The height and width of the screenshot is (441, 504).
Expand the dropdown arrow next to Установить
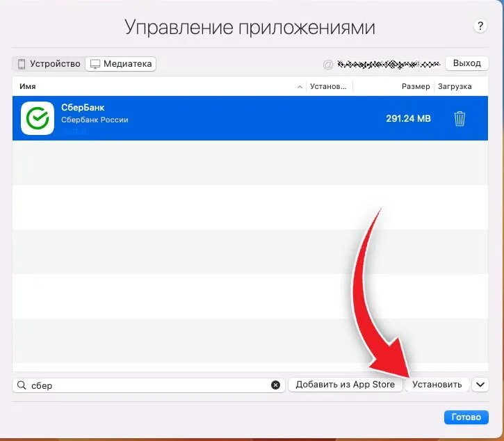tap(480, 385)
